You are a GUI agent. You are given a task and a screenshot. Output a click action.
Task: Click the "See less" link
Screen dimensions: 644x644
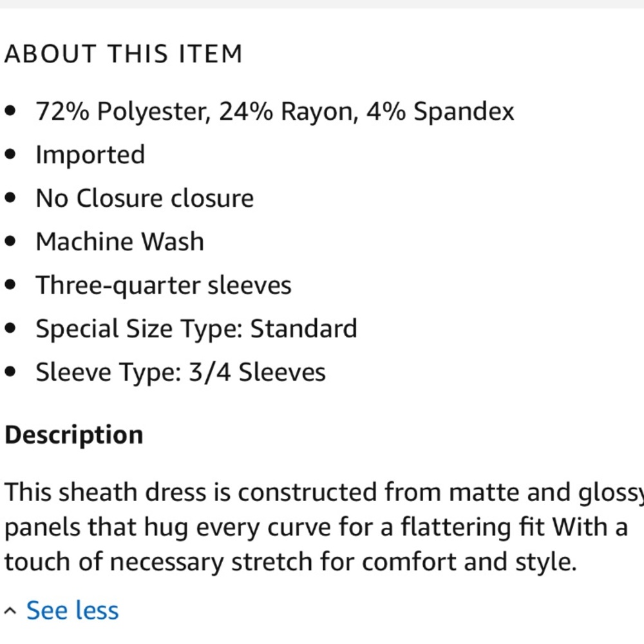click(x=72, y=611)
